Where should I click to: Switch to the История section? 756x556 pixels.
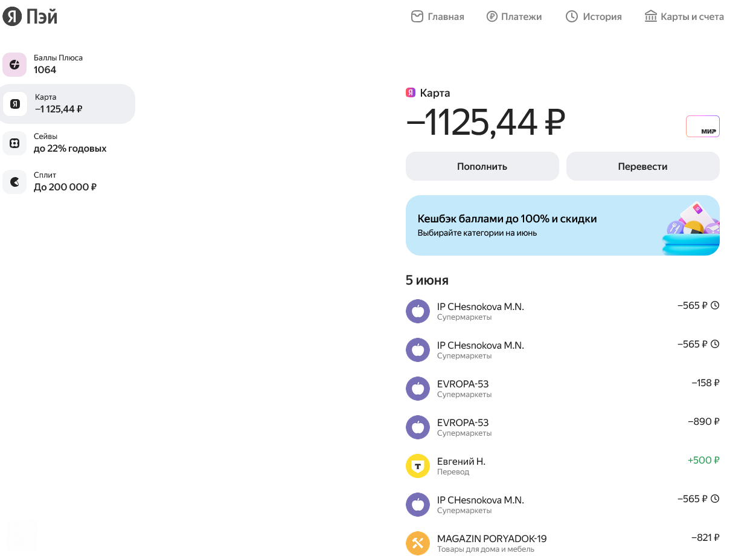pos(594,16)
